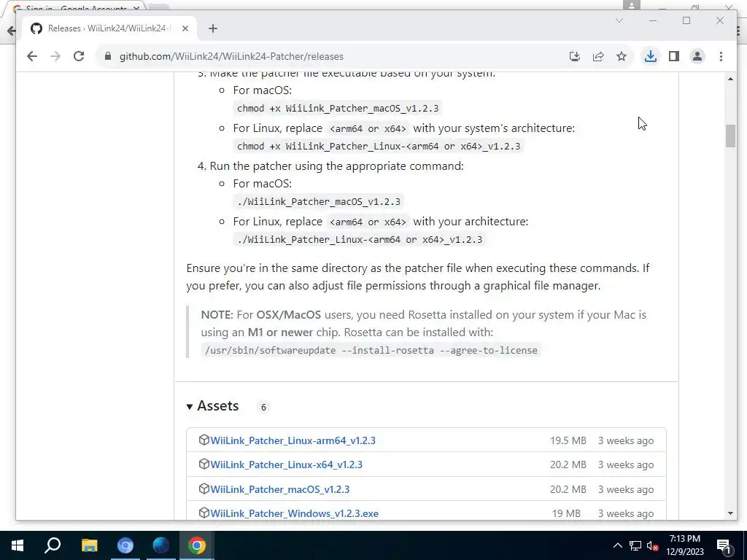View site info via the lock icon
Image resolution: width=747 pixels, height=560 pixels.
point(108,56)
